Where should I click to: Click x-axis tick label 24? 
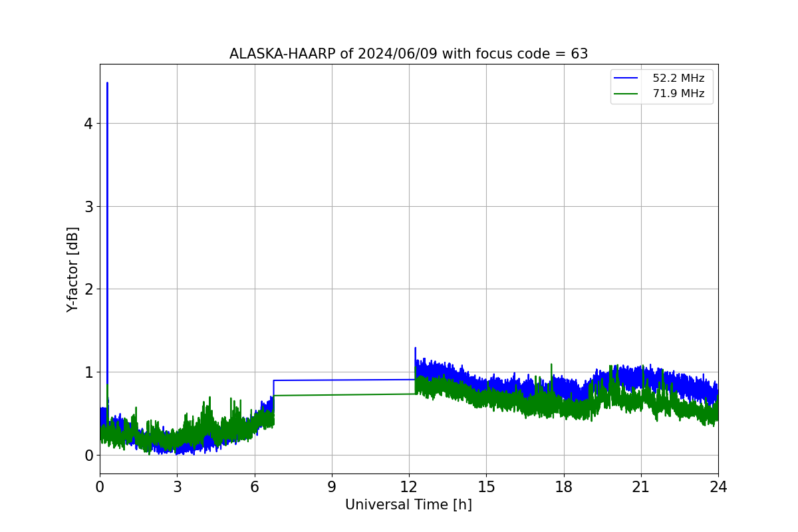tap(718, 487)
